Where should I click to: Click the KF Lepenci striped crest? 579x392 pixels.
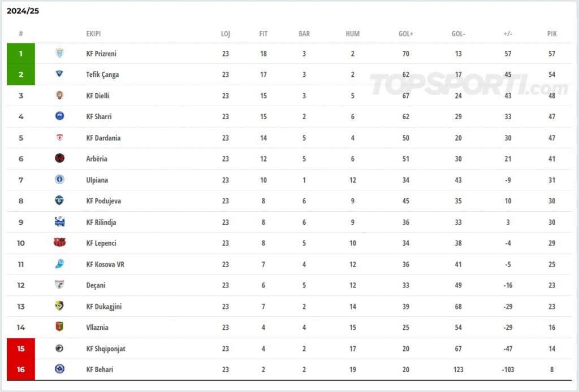[59, 243]
